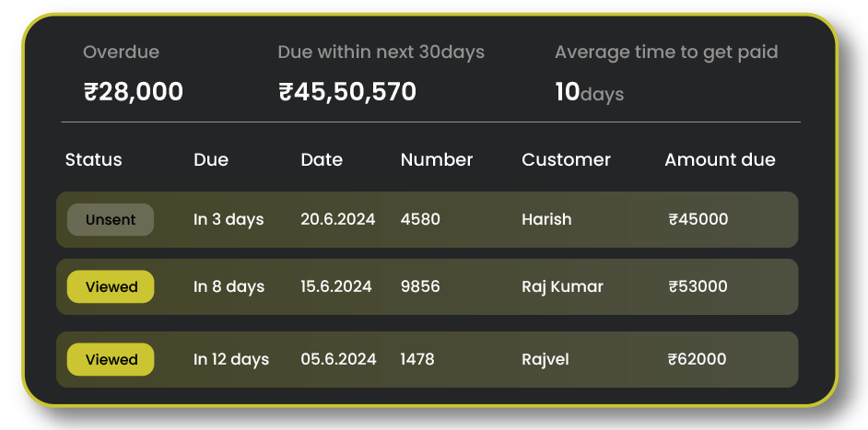
Task: Click the ₹45,50,570 due within 30days total
Action: (x=347, y=92)
